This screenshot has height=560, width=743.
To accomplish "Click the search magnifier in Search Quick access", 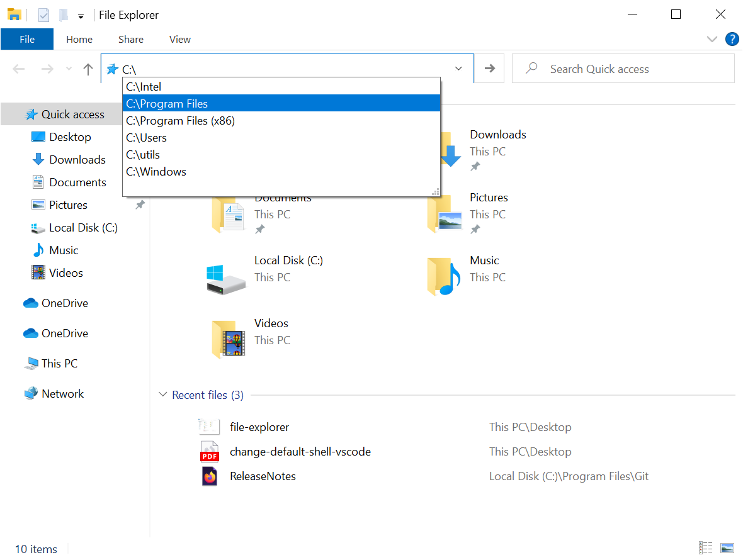I will pyautogui.click(x=531, y=68).
